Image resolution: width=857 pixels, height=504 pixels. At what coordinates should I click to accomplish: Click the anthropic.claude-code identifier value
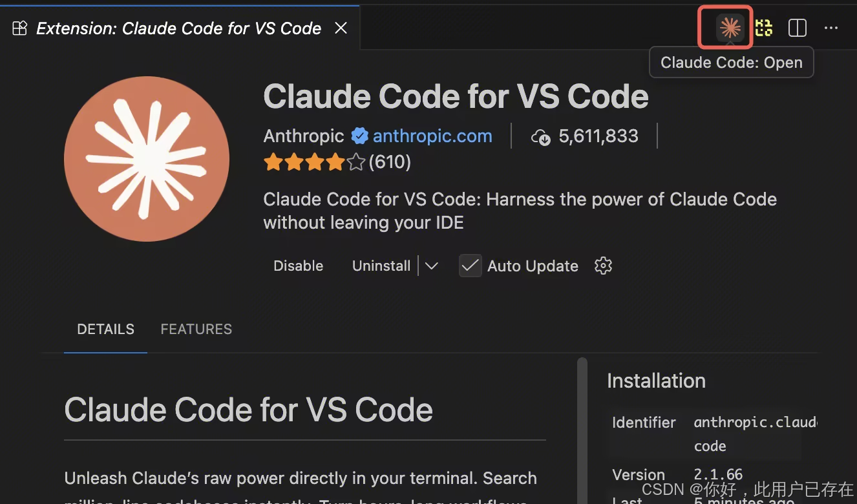(x=755, y=434)
